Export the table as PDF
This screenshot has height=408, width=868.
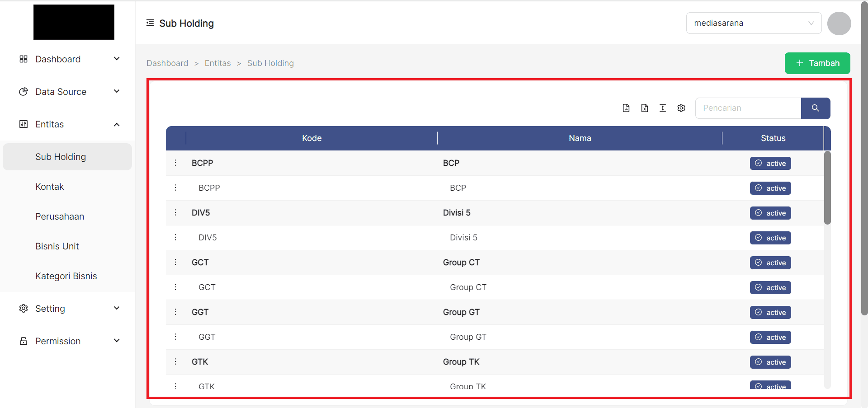click(x=626, y=108)
